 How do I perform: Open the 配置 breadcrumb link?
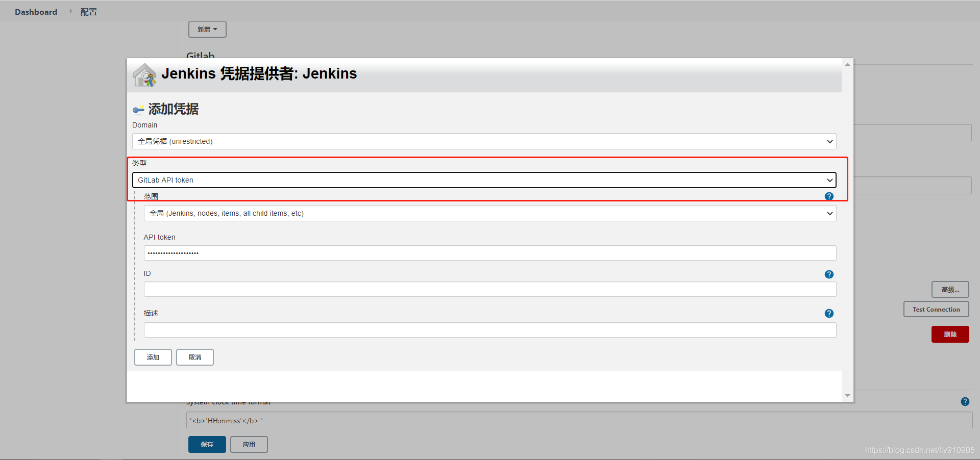[88, 12]
